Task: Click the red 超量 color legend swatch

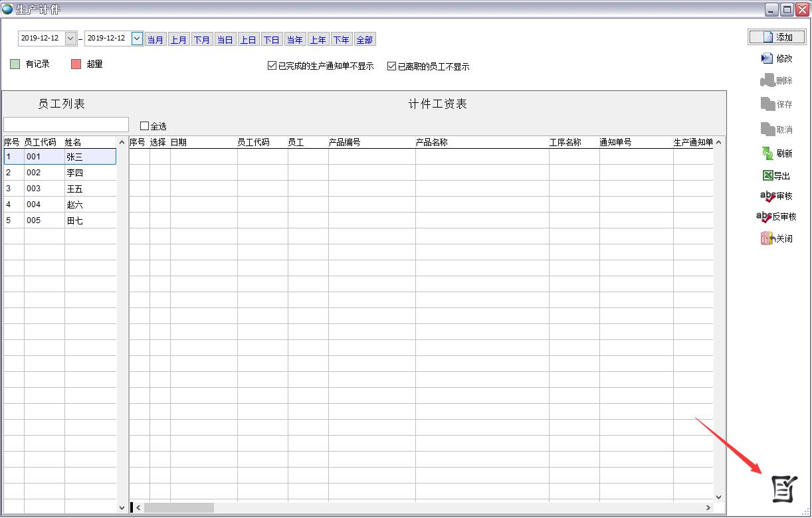Action: coord(76,64)
